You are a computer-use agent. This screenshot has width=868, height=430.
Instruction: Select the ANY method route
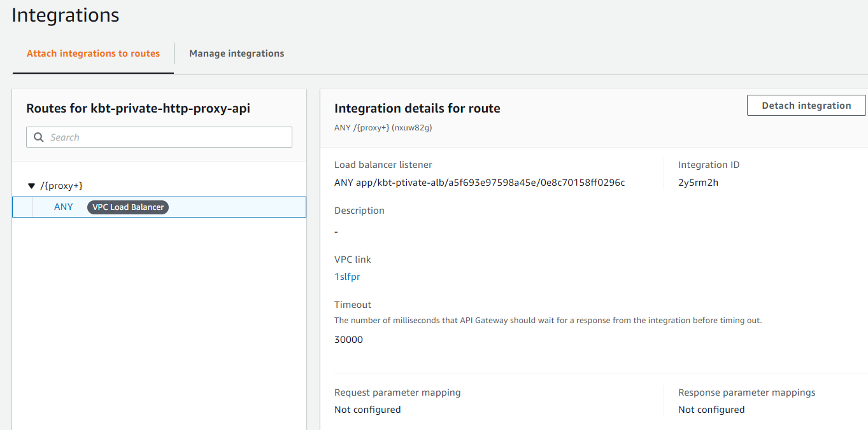tap(64, 207)
